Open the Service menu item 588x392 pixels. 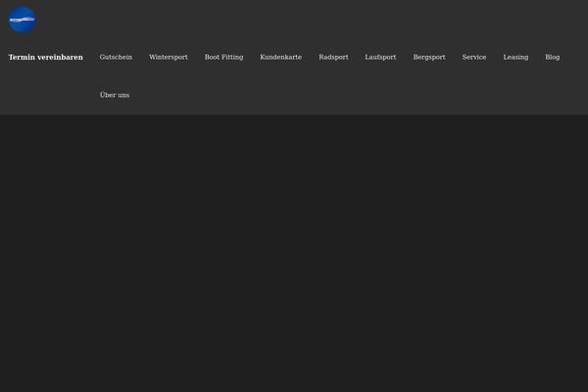point(474,58)
